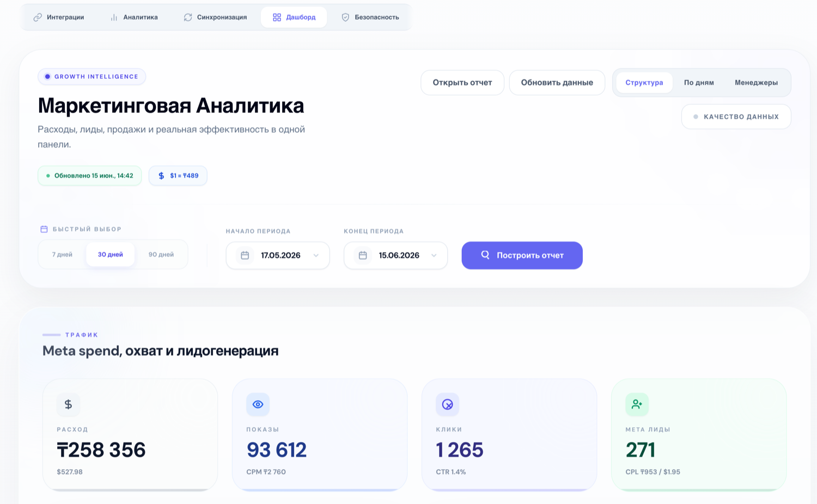The height and width of the screenshot is (504, 817).
Task: Choose the 90 дней quick range
Action: tap(161, 254)
